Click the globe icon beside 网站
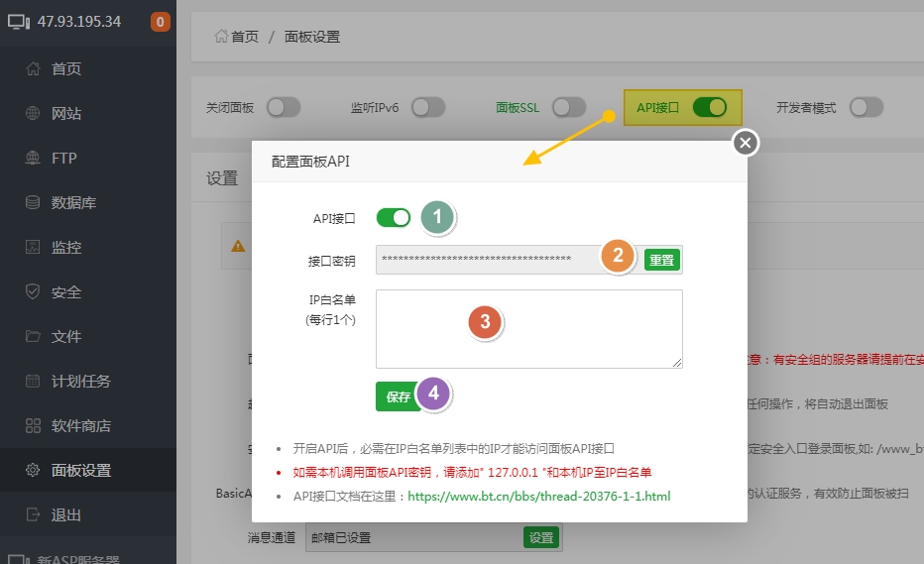 (x=33, y=113)
